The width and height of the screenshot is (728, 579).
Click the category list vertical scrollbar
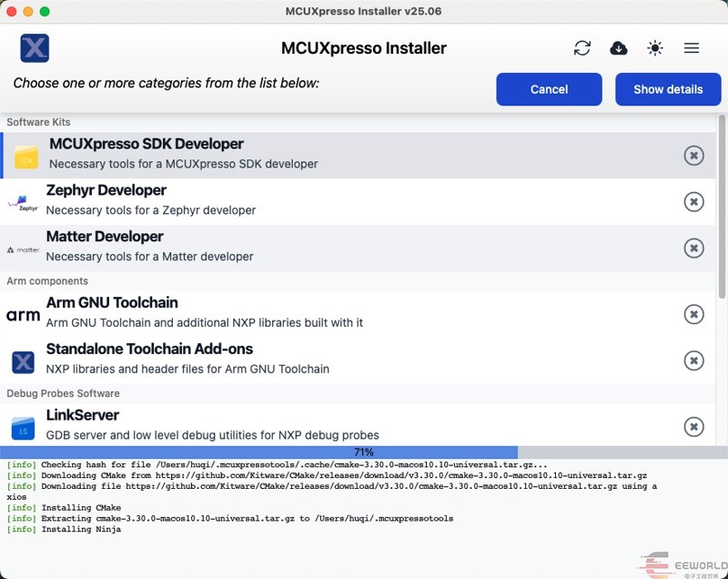point(722,207)
